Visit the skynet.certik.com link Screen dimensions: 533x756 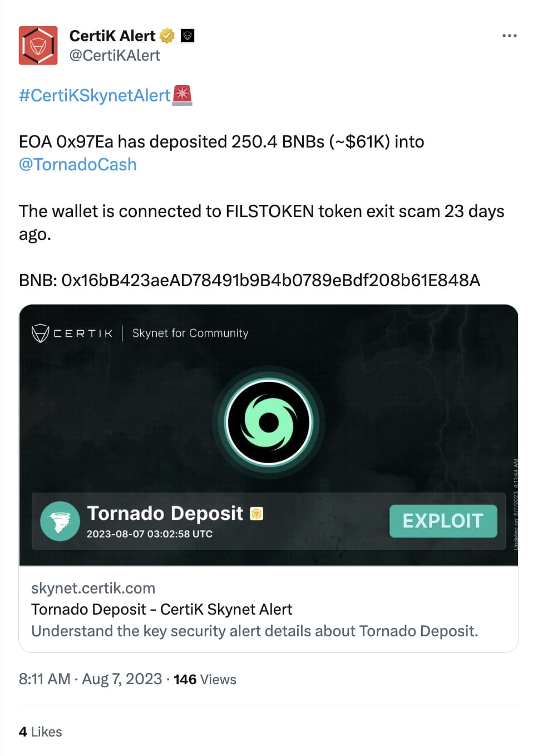point(93,588)
